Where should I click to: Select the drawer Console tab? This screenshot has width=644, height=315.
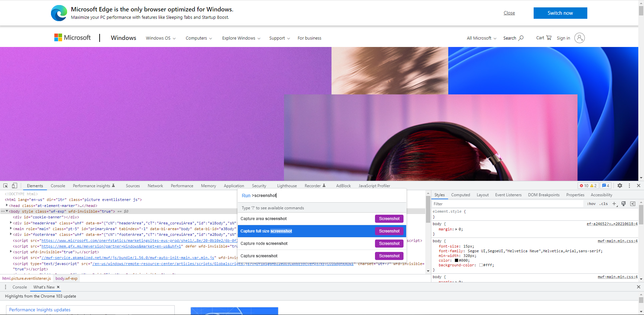[x=20, y=287]
